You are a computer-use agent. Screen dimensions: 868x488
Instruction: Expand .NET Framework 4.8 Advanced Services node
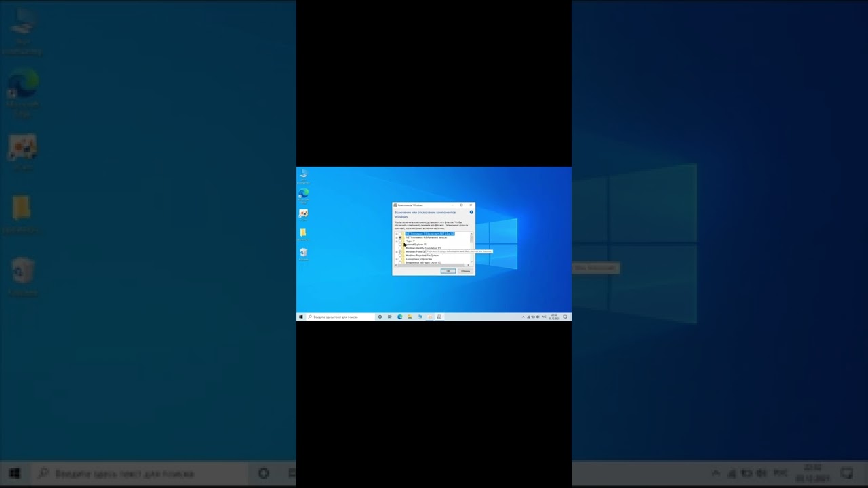[397, 237]
